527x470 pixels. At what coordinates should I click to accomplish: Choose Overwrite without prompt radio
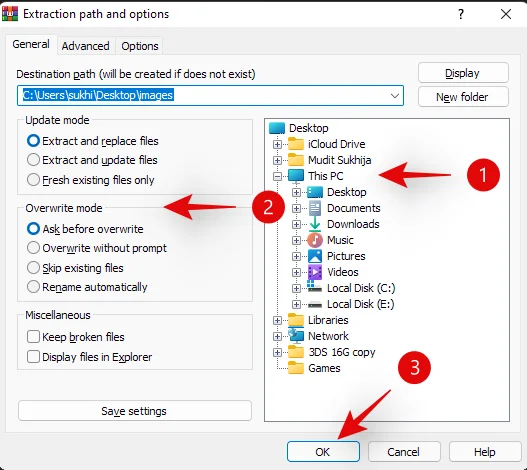point(97,248)
